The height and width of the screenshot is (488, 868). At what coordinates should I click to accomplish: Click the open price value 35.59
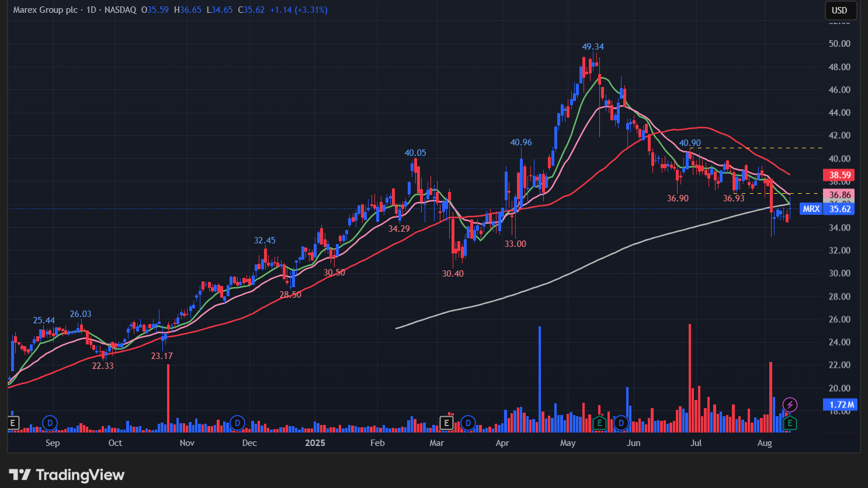[x=158, y=10]
